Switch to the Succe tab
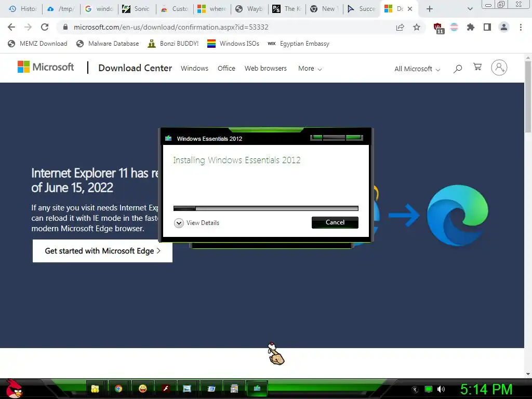This screenshot has height=399, width=532. (362, 9)
